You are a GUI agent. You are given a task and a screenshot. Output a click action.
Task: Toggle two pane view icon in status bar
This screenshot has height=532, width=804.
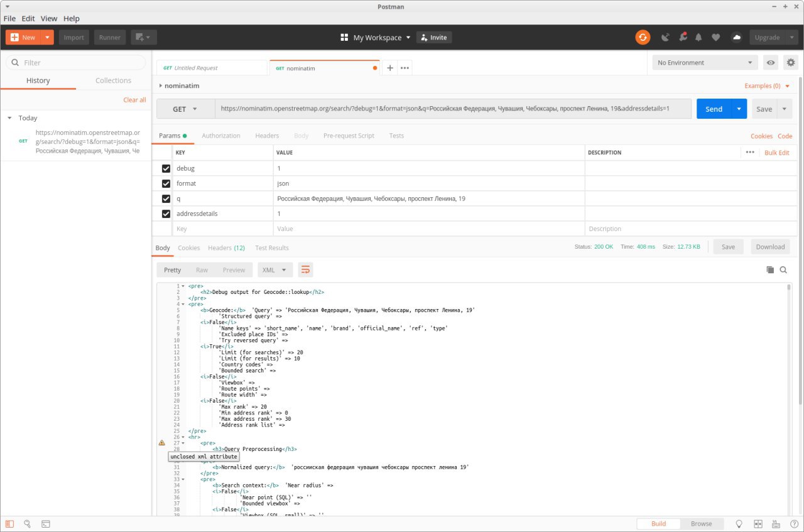758,524
